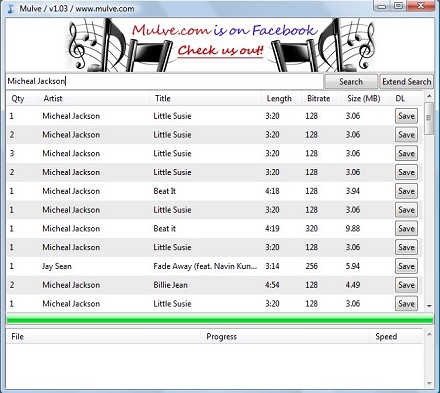Click the Search button

coord(351,82)
